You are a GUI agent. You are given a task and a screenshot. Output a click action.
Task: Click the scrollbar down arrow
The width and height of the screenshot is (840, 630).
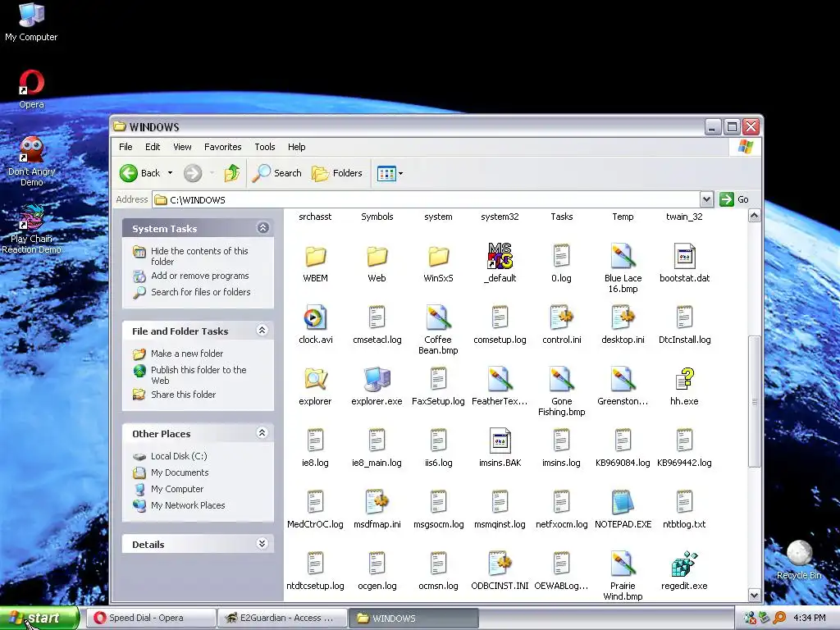pos(755,595)
